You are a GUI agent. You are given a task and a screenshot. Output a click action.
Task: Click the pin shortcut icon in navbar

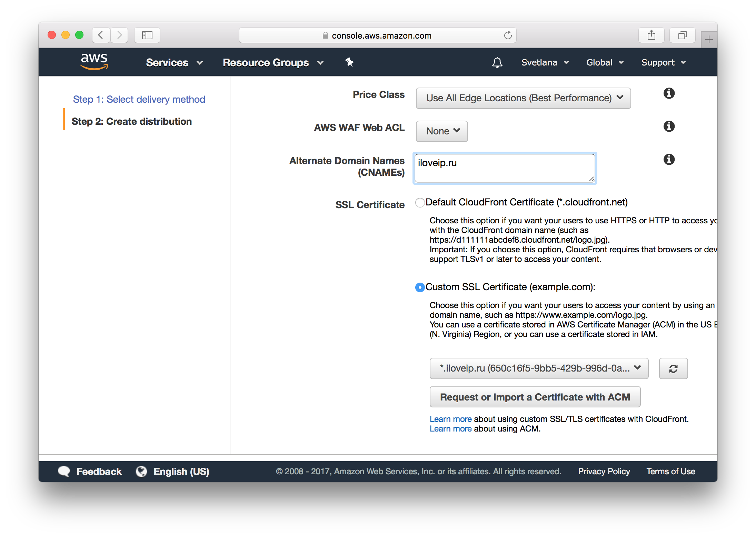(x=349, y=62)
